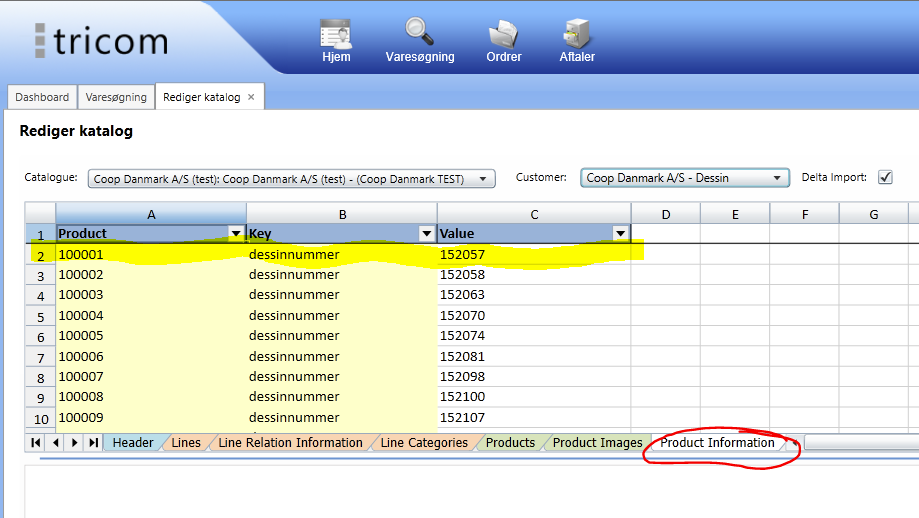
Task: Click value cell 152081
Action: (534, 356)
